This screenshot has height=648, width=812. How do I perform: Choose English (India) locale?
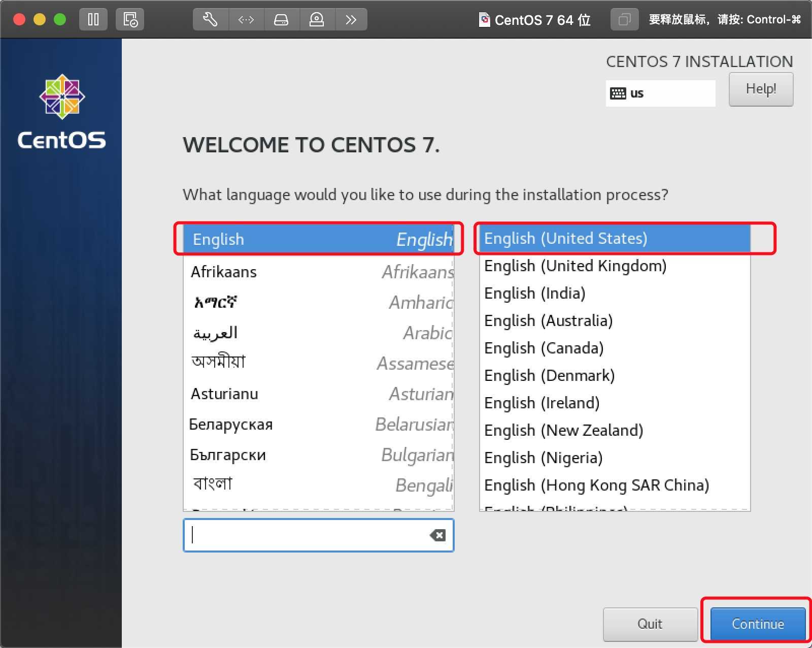(x=615, y=293)
